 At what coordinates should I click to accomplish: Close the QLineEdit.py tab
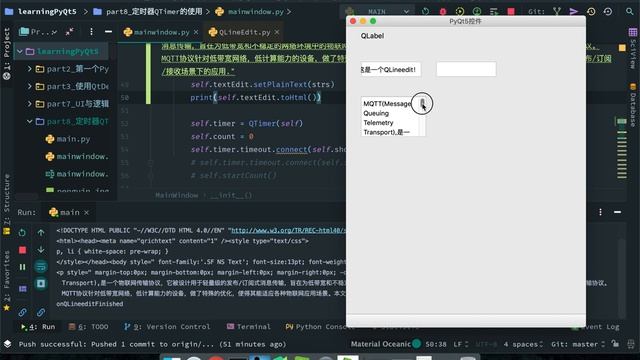pos(277,32)
